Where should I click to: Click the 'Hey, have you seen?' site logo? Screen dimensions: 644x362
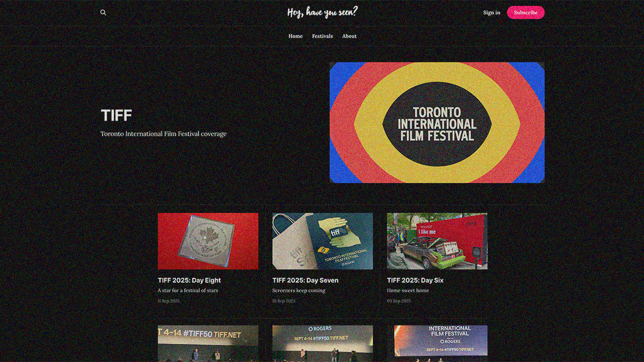(322, 12)
